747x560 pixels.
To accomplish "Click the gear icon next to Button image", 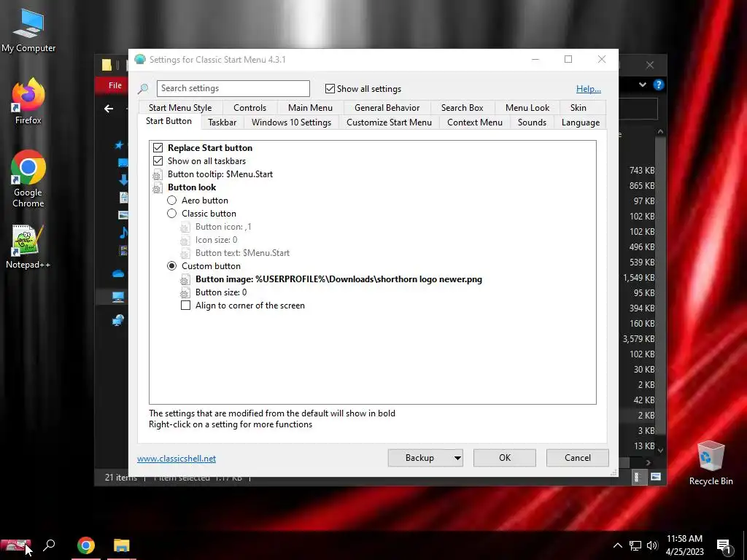I will pyautogui.click(x=185, y=279).
